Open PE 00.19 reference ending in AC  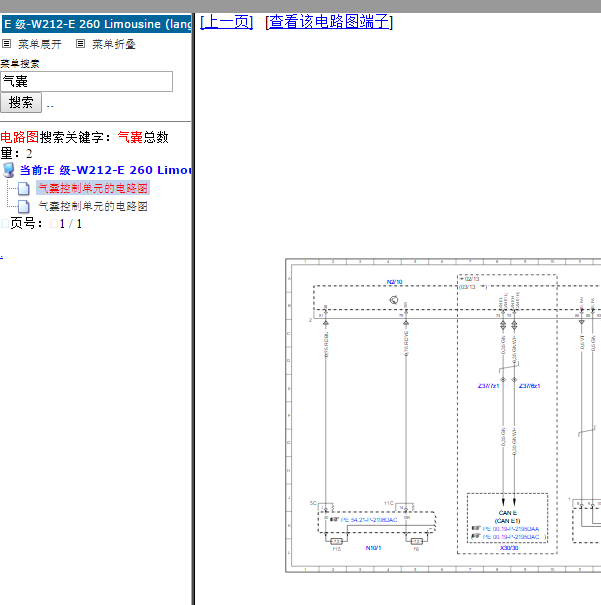(511, 537)
